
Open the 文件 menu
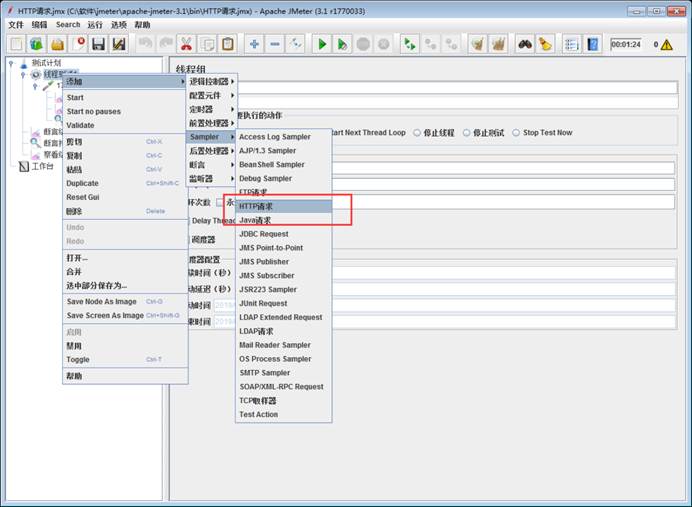click(16, 25)
